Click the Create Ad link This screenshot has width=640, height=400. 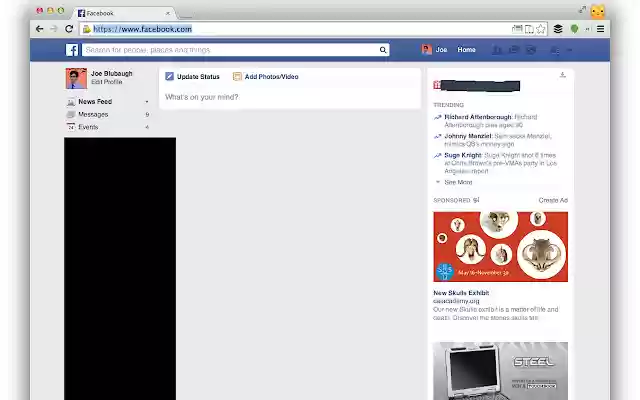pyautogui.click(x=553, y=200)
